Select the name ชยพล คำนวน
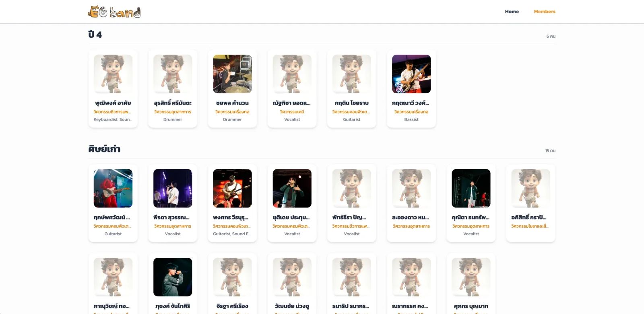644x314 pixels. (x=232, y=103)
